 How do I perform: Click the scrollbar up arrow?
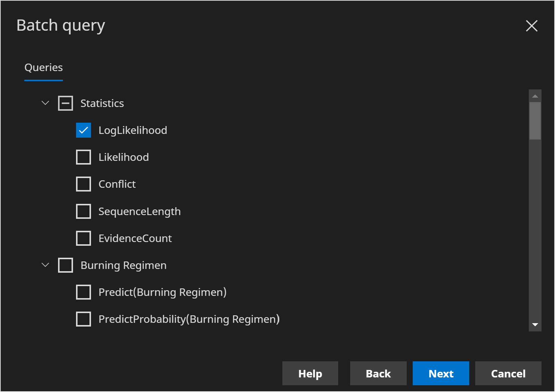(535, 96)
